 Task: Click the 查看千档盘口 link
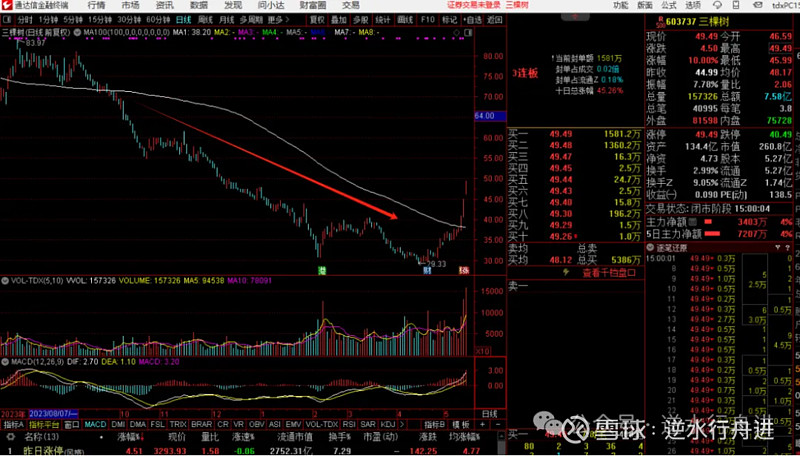(x=609, y=272)
